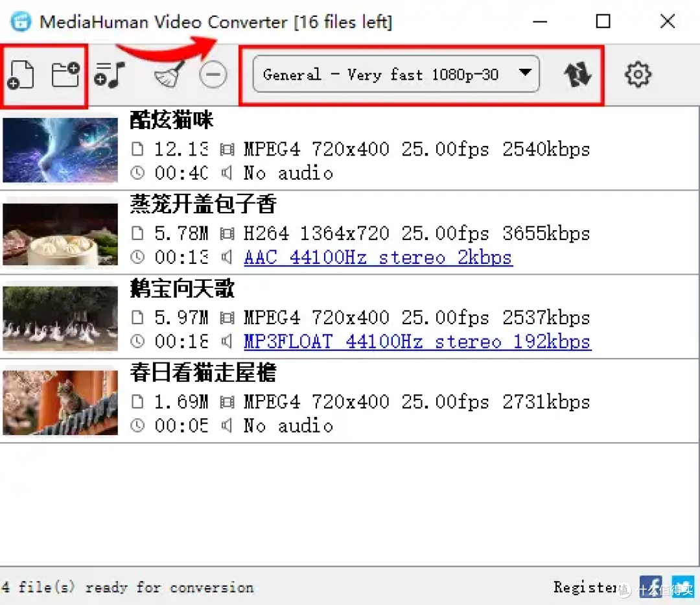Viewport: 700px width, 605px height.
Task: Click the 鹅宝向天歌 title text
Action: pyautogui.click(x=182, y=288)
